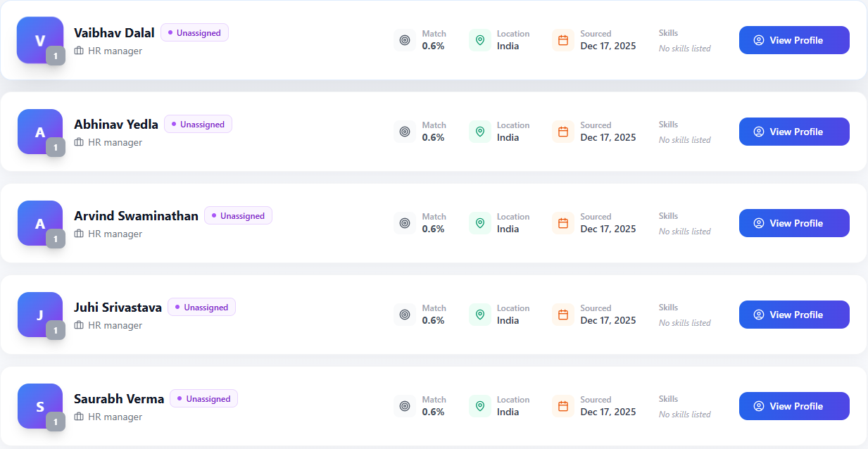Click the sourced calendar icon for Vaibhav Dalal
Viewport: 868px width, 449px height.
[563, 40]
